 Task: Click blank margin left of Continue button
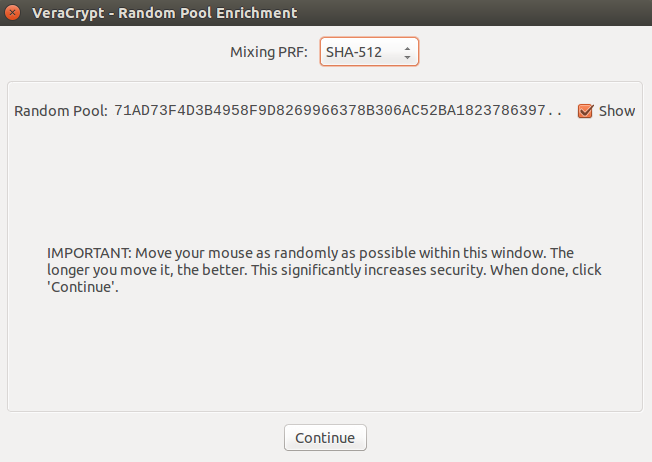146,437
